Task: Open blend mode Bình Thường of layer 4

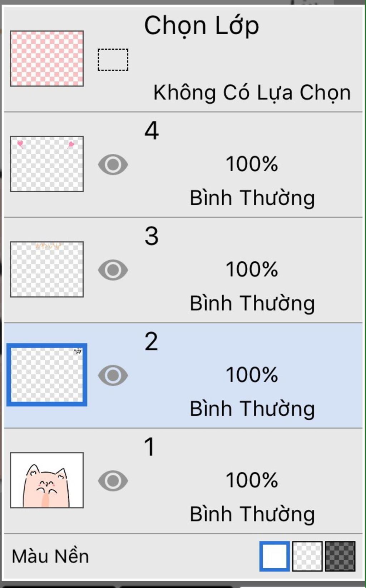Action: (252, 198)
